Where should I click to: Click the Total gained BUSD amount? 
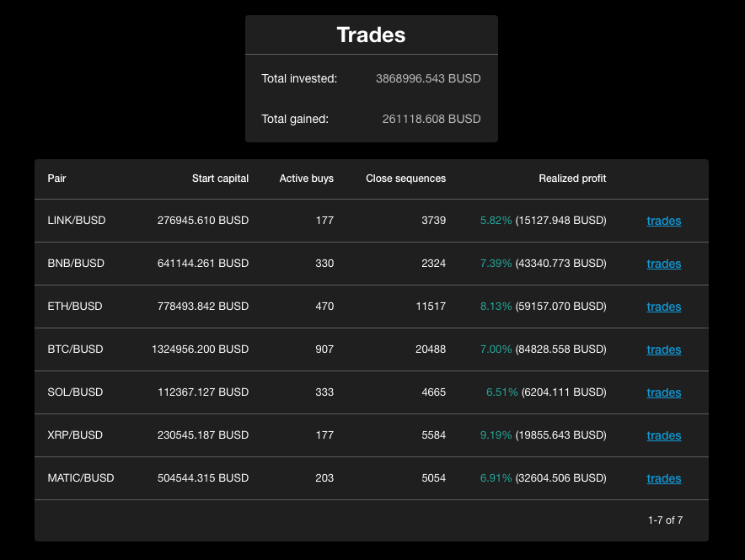tap(431, 120)
